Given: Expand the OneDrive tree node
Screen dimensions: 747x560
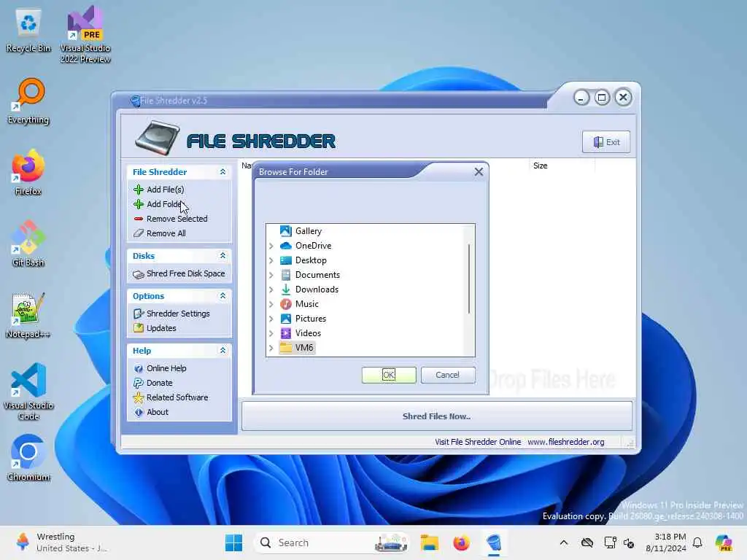Looking at the screenshot, I should pos(271,246).
